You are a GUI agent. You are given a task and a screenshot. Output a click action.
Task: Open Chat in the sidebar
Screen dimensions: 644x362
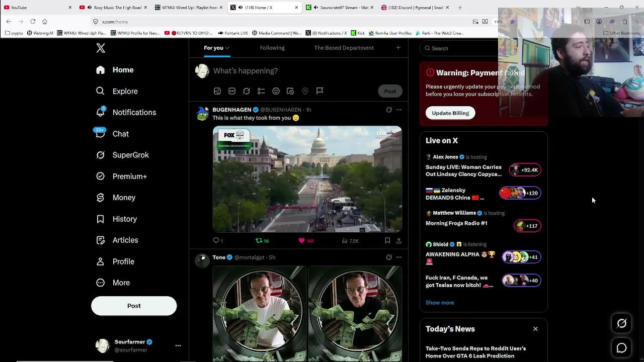[112, 134]
